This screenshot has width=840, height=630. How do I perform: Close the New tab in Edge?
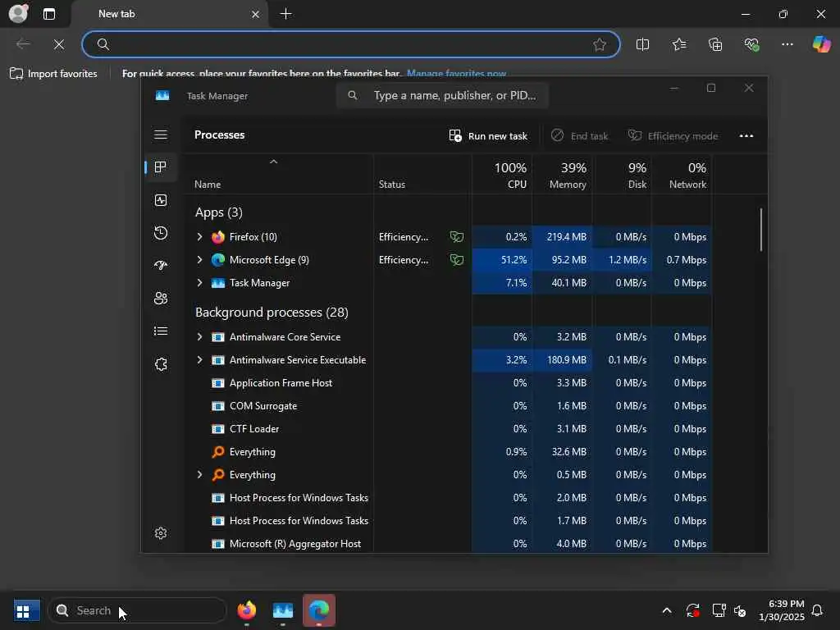coord(256,15)
